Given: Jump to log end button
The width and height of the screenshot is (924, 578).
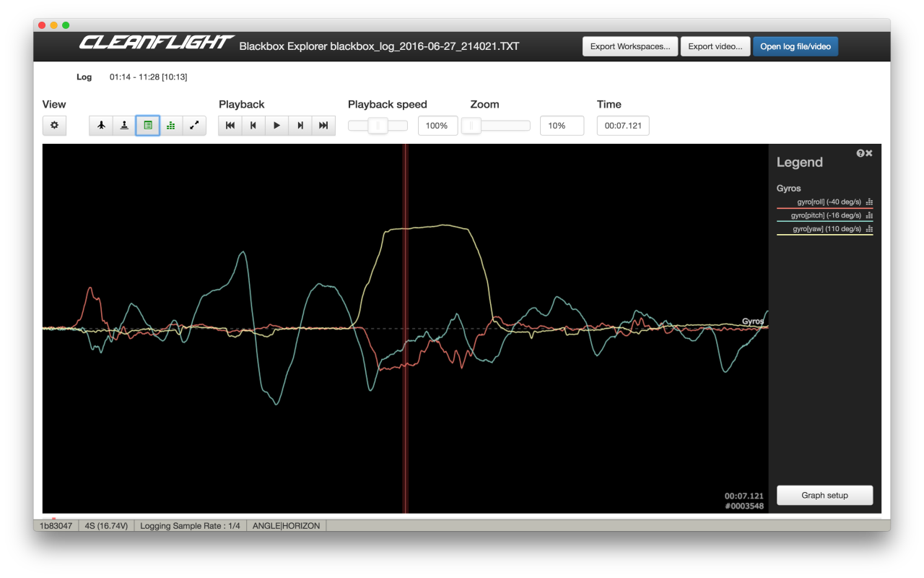Looking at the screenshot, I should (x=323, y=125).
